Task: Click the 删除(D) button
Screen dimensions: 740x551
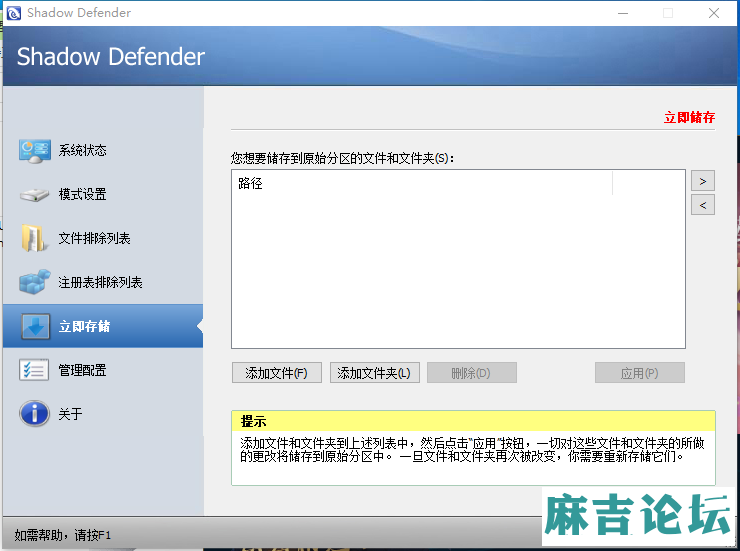Action: (471, 373)
